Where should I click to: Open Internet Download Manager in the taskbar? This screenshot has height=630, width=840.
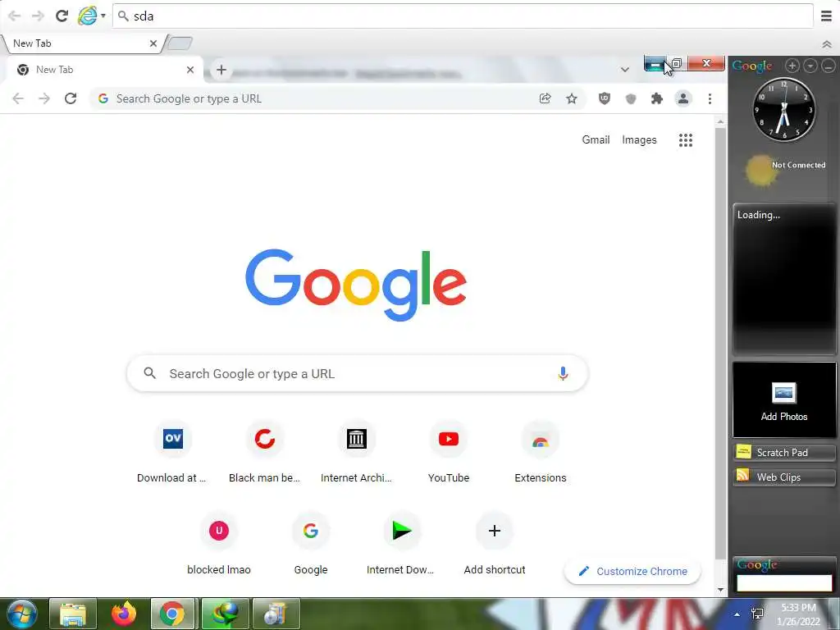(225, 614)
